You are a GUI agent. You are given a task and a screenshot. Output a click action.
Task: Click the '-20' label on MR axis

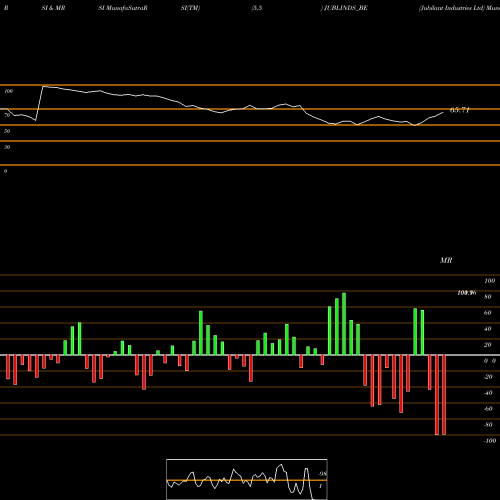[x=488, y=377]
